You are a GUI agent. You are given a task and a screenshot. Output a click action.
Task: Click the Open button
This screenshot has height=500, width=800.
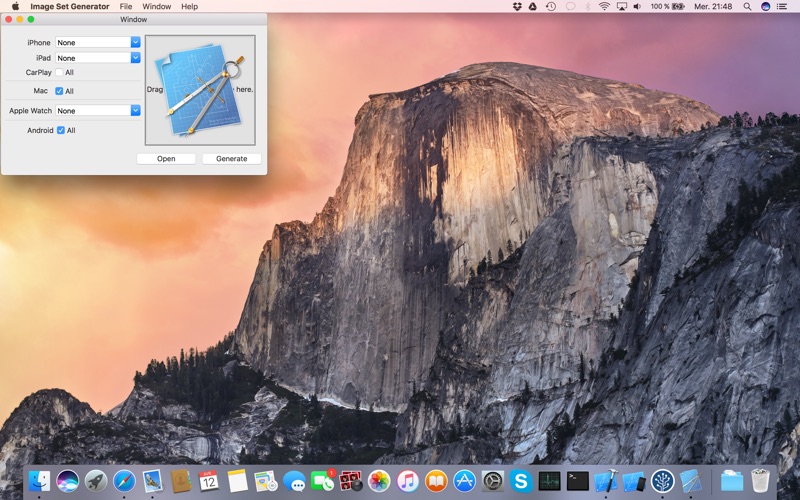point(166,159)
